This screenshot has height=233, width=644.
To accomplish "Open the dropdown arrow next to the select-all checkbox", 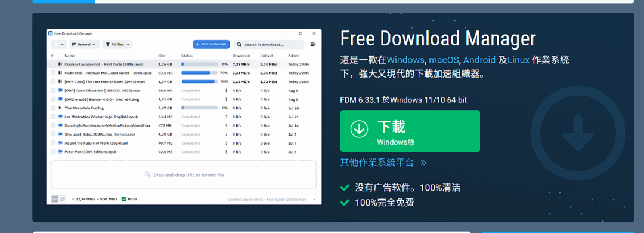I will click(63, 44).
